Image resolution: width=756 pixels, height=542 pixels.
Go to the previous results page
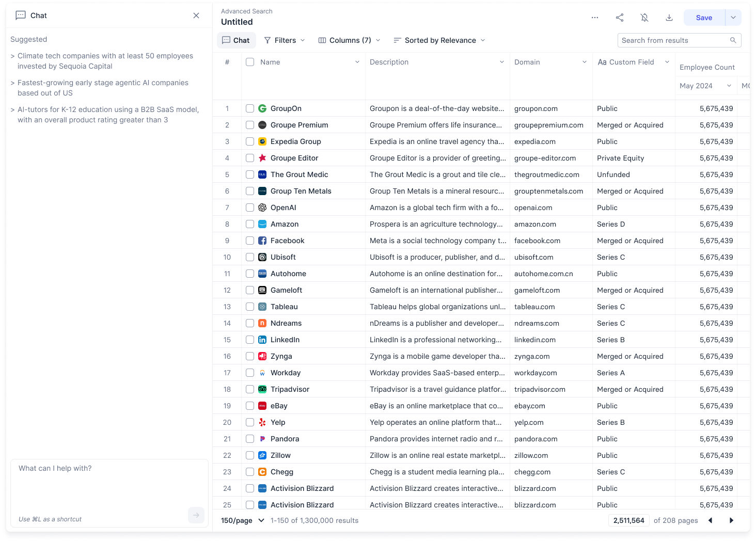[x=711, y=520]
